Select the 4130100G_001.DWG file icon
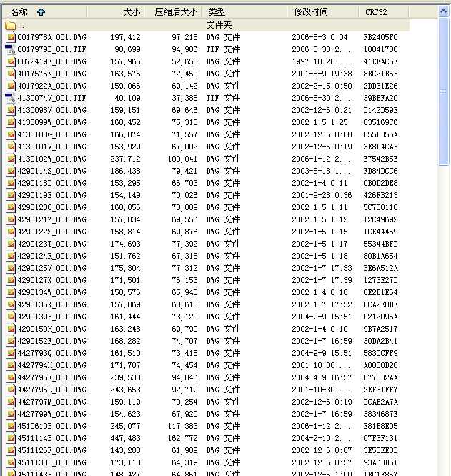The image size is (451, 476). coord(11,134)
